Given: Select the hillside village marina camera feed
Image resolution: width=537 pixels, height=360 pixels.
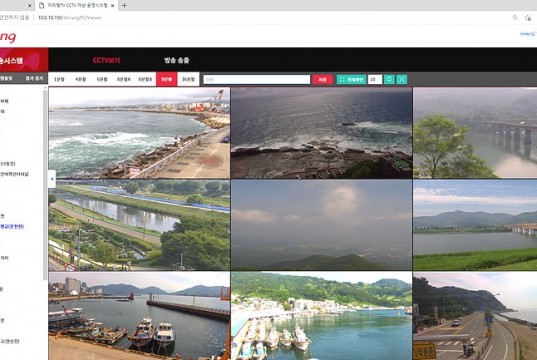Looking at the screenshot, I should click(322, 316).
